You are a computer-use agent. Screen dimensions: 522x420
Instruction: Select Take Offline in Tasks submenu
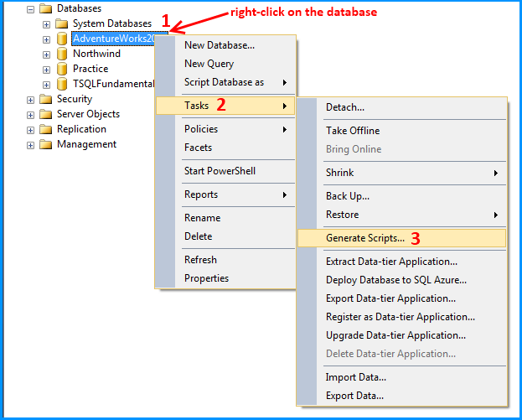(x=353, y=131)
